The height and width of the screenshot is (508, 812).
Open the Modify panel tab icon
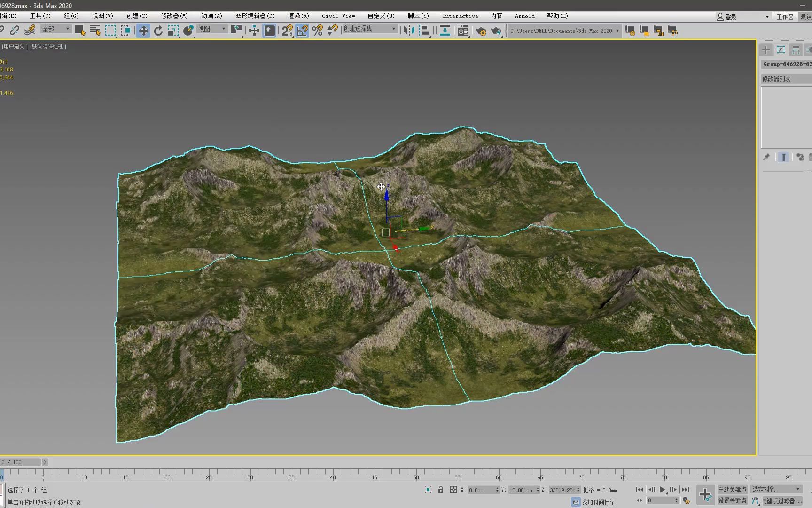[x=781, y=50]
